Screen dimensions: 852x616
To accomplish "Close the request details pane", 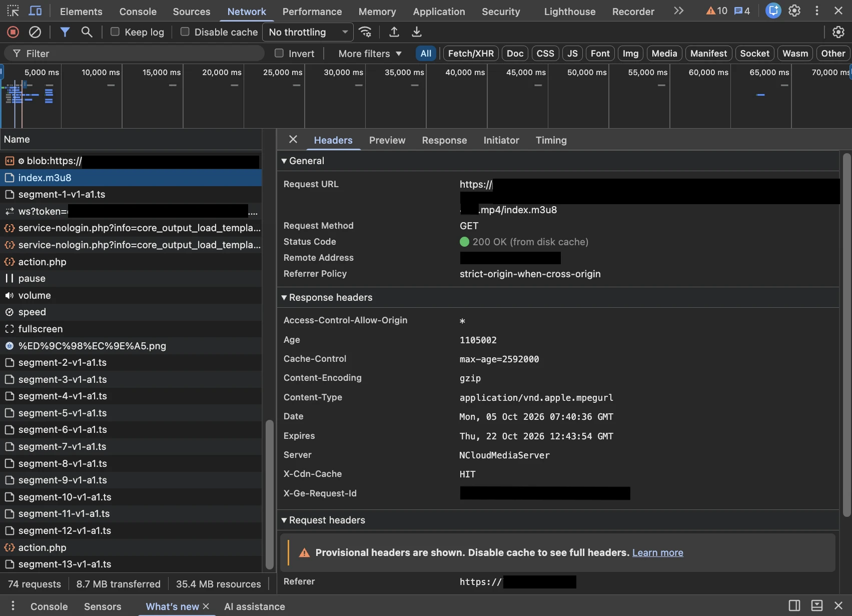I will [x=293, y=140].
